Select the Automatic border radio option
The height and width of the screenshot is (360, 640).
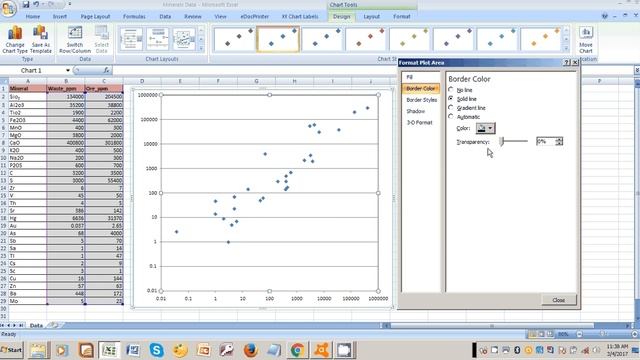click(x=451, y=116)
